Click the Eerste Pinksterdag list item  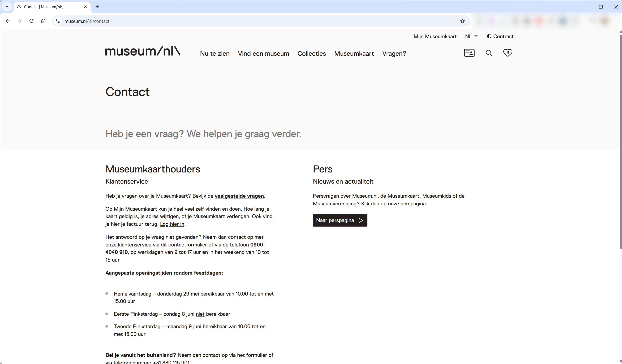172,314
